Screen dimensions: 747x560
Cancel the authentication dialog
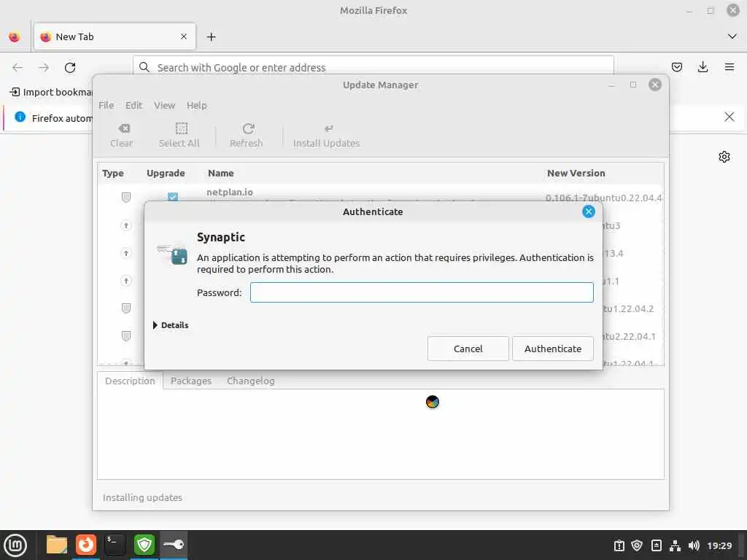point(468,349)
